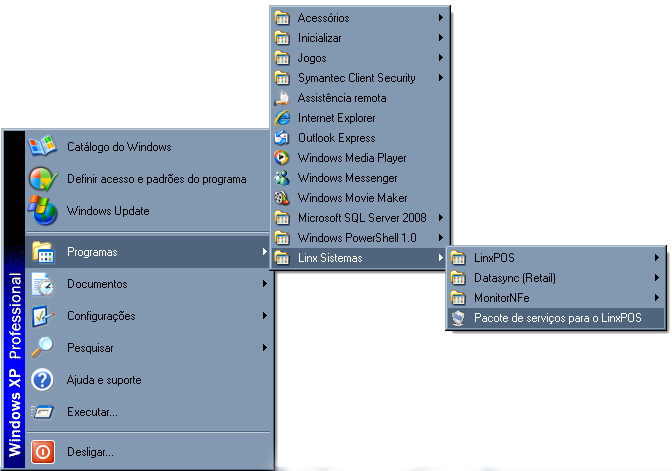Expand the MonitorNFe submenu arrow
This screenshot has height=471, width=672.
(657, 297)
